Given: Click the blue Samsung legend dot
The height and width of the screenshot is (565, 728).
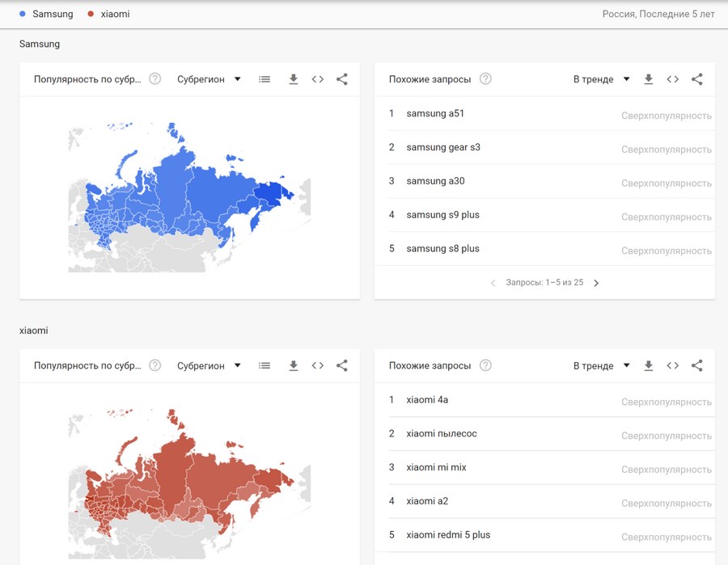Looking at the screenshot, I should 23,14.
